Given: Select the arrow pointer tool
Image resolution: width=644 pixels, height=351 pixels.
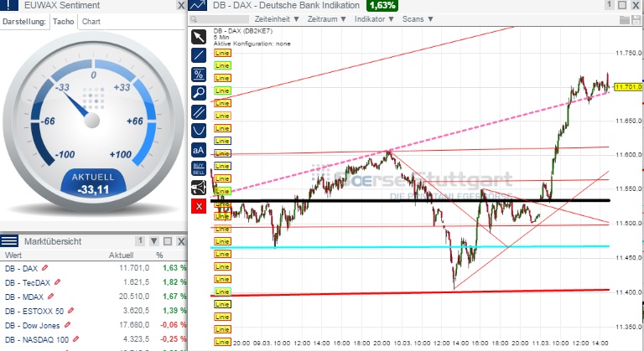Looking at the screenshot, I should pyautogui.click(x=199, y=37).
